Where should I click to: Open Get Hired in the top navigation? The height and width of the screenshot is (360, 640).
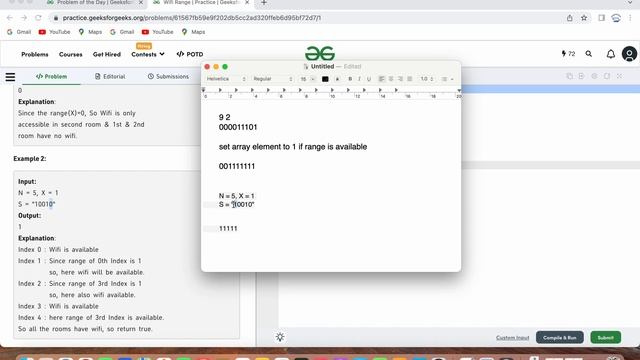107,54
